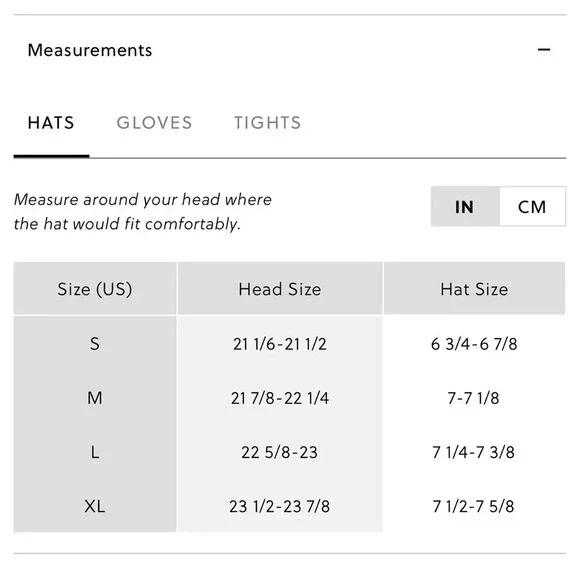Click the Hat Size column header
This screenshot has height=580, width=580.
tap(474, 289)
